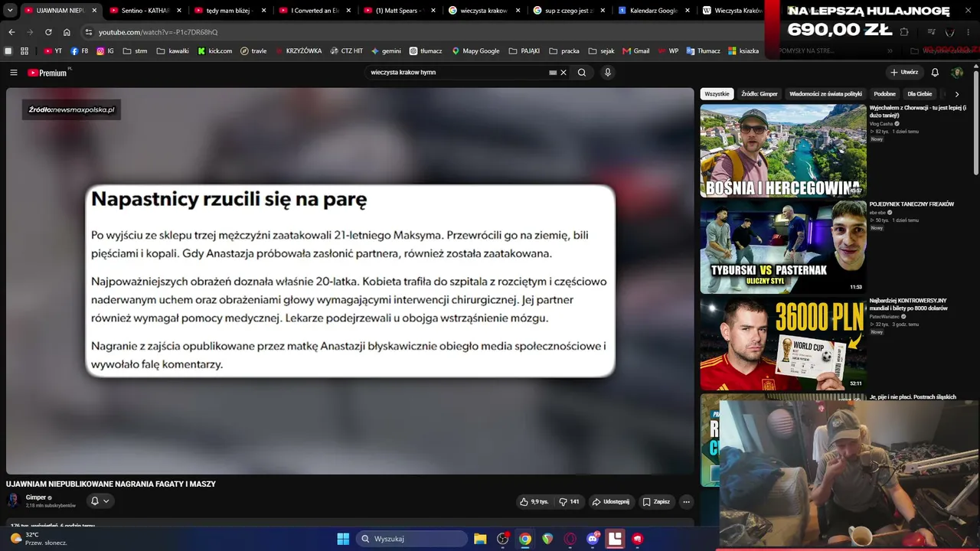Image resolution: width=980 pixels, height=551 pixels.
Task: Open Chrome from the taskbar
Action: tap(525, 539)
